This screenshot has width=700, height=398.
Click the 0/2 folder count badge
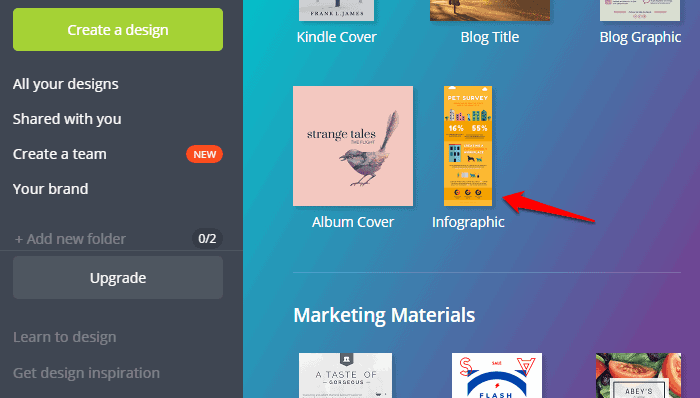tap(207, 239)
